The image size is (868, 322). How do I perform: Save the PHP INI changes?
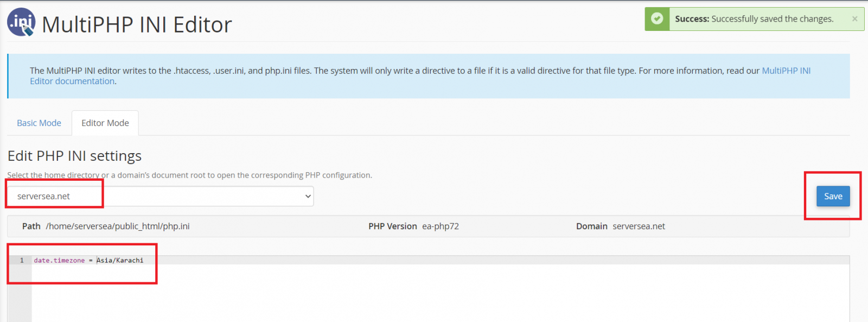tap(832, 196)
